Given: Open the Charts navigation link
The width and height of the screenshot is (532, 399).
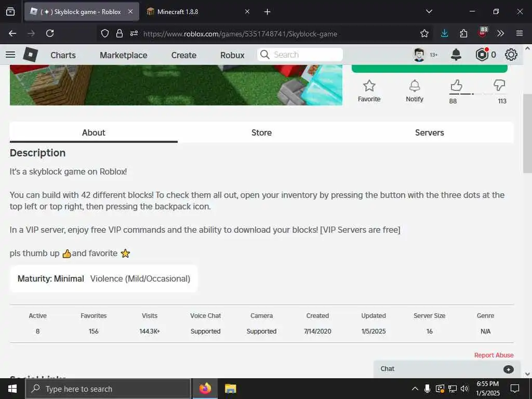Looking at the screenshot, I should click(x=63, y=55).
